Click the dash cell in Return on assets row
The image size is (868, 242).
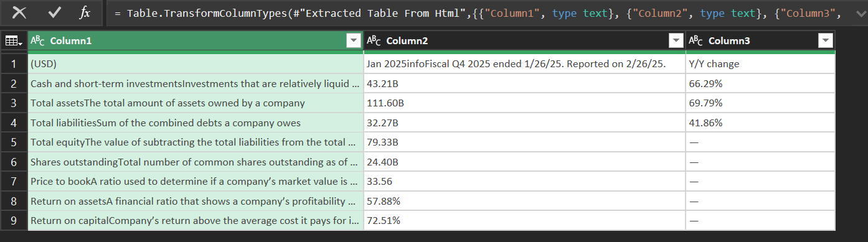[760, 201]
